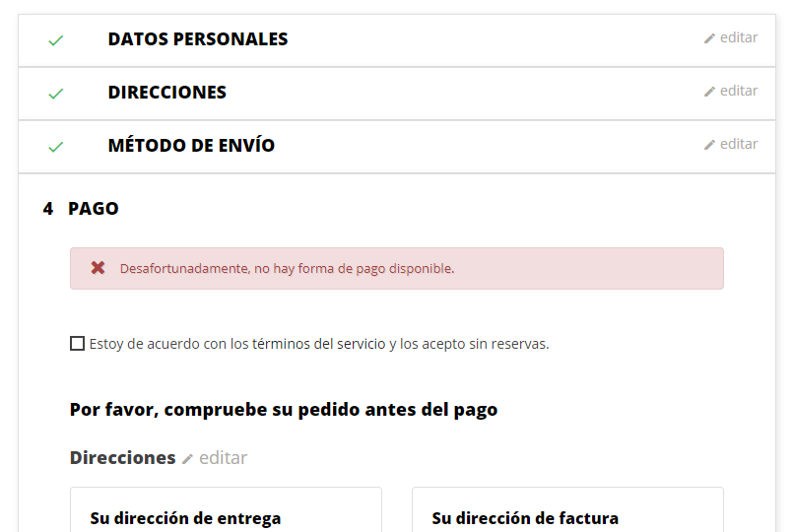Select 'Su dirección de factura' card heading
Image resolution: width=792 pixels, height=532 pixels.
pos(525,518)
